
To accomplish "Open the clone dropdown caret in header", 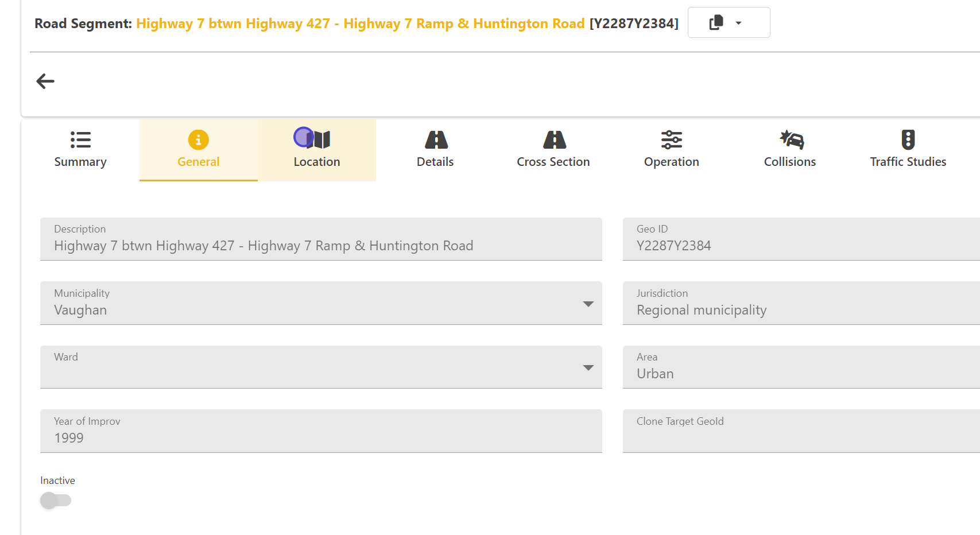I will [739, 23].
